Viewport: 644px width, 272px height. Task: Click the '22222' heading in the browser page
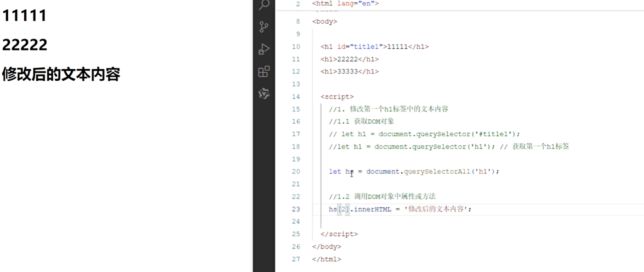click(25, 45)
